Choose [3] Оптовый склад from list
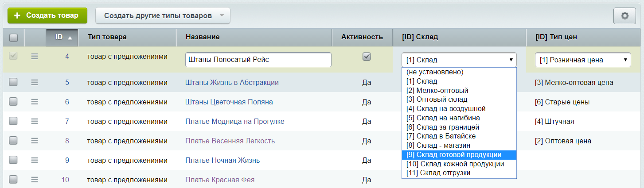644x188 pixels. (459, 100)
